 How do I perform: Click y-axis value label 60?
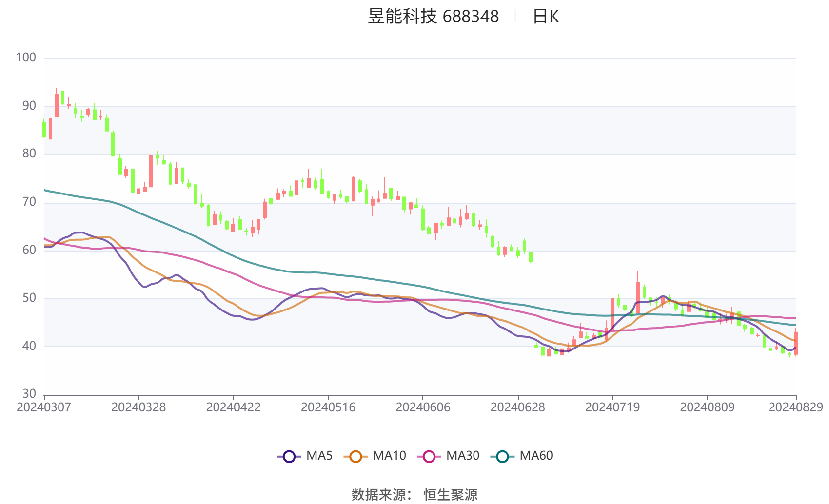pos(29,250)
